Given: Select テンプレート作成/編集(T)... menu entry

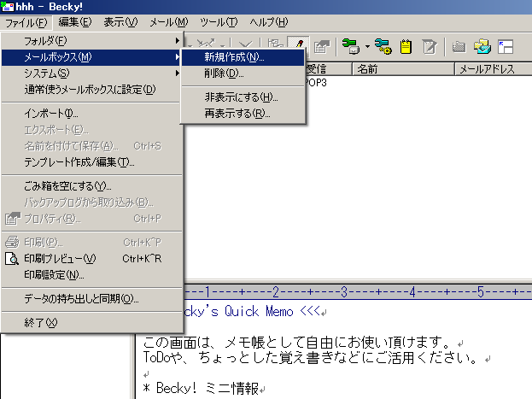Looking at the screenshot, I should 91,162.
